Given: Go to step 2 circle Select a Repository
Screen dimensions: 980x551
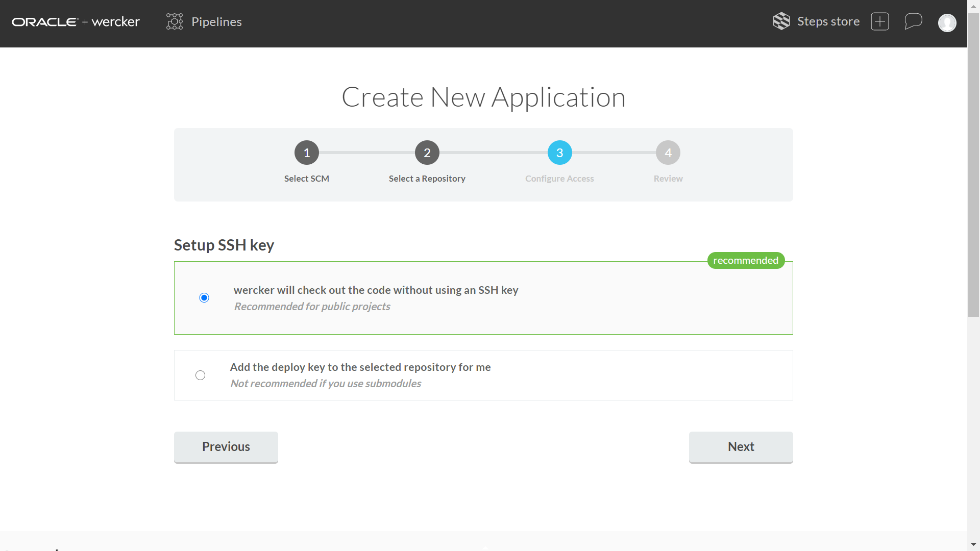Looking at the screenshot, I should [427, 153].
